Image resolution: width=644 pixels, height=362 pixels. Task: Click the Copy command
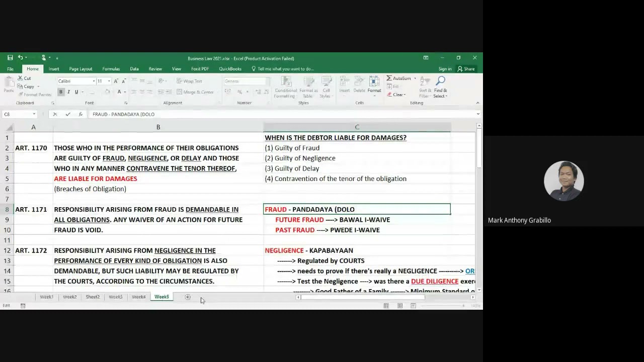(26, 86)
